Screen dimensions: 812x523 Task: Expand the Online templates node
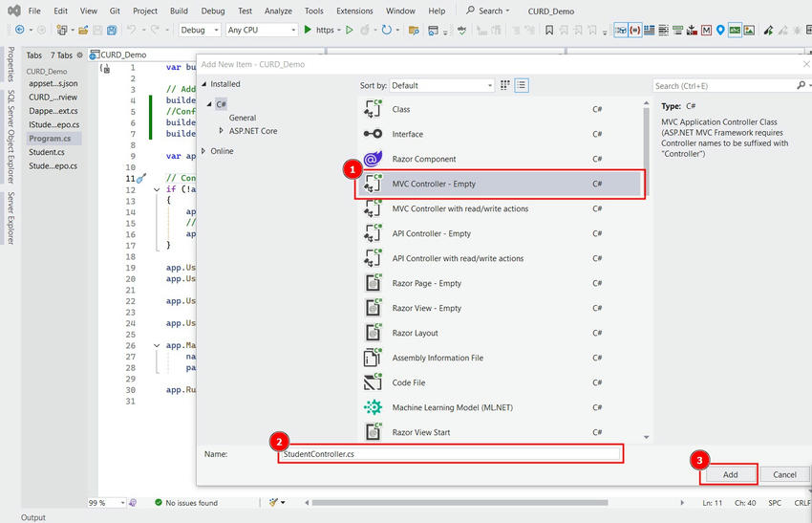[203, 151]
